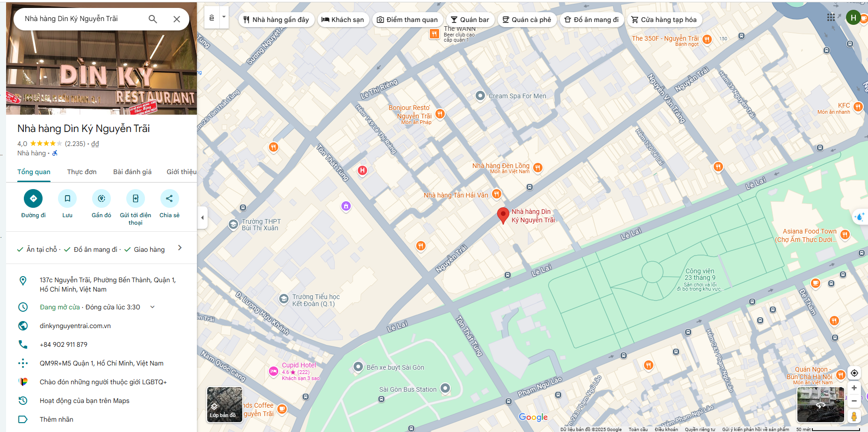Viewport: 868px width, 432px height.
Task: Filter by Quán cà phê chip
Action: click(527, 20)
